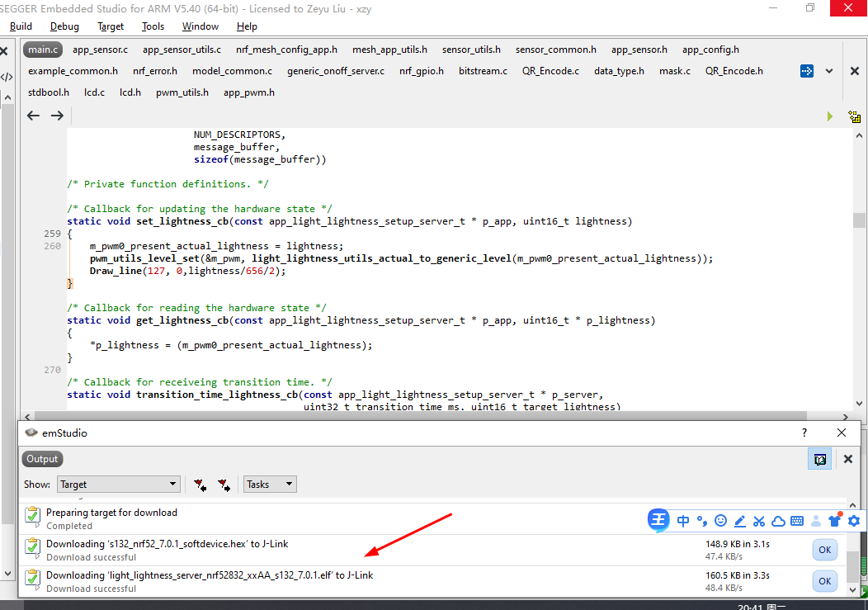Image resolution: width=868 pixels, height=610 pixels.
Task: Click the Draw_line call in the code
Action: click(187, 271)
